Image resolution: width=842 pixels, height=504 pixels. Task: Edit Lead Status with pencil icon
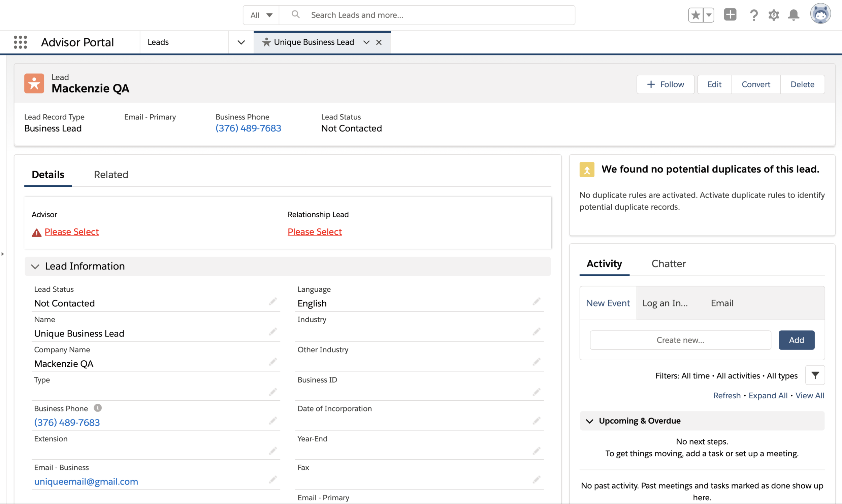pos(272,301)
